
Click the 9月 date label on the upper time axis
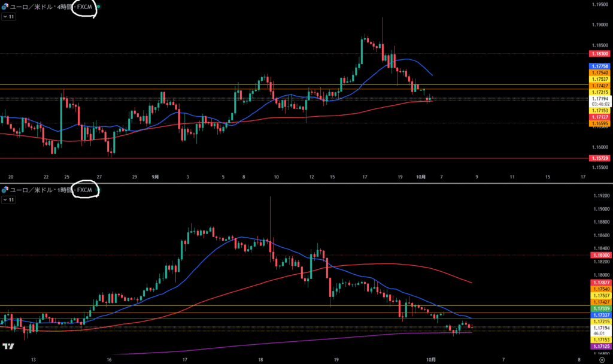154,177
